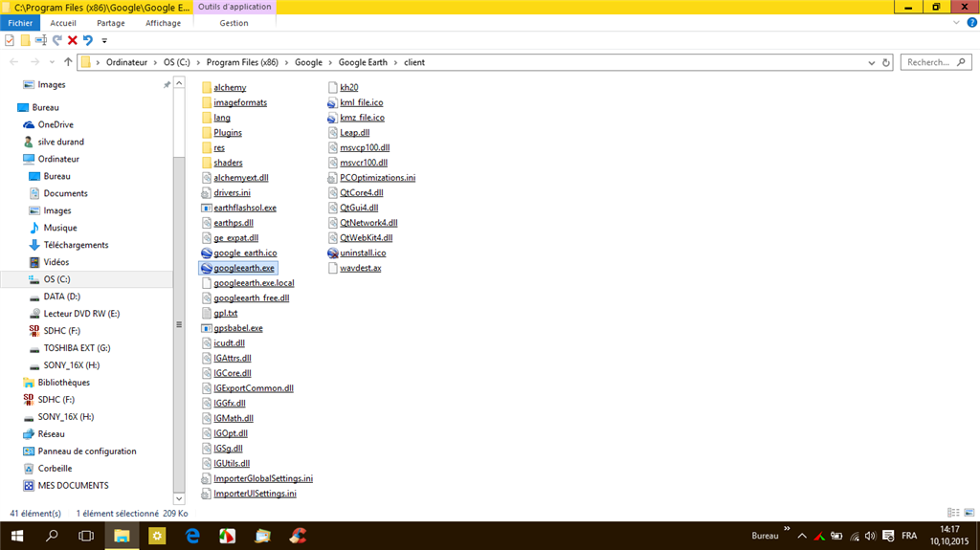Viewport: 980px width, 550px height.
Task: Expand the chevron after OS (C:) in breadcrumb
Action: (198, 62)
